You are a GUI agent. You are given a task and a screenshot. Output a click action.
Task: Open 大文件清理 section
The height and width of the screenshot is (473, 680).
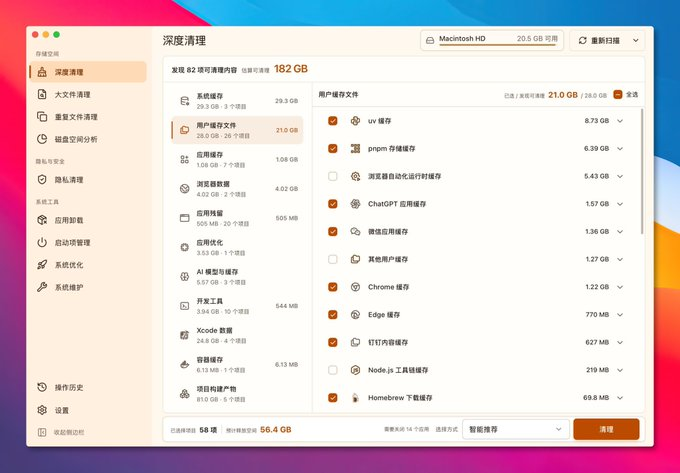[x=88, y=95]
